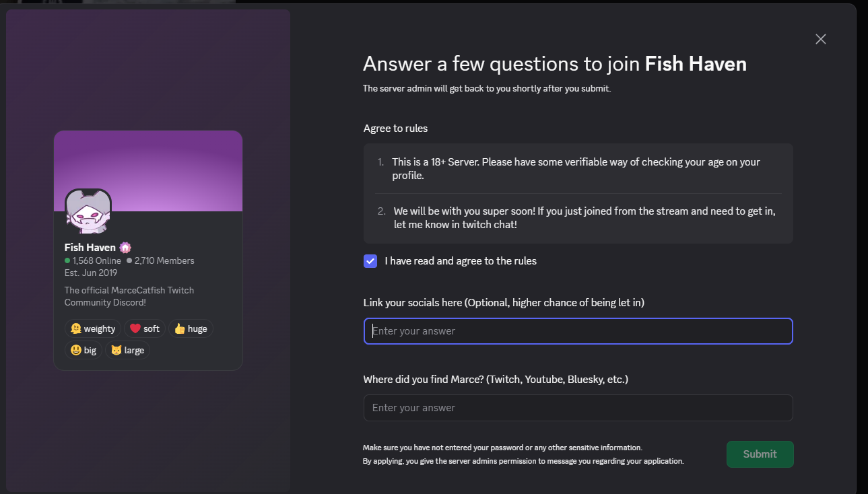Viewport: 868px width, 494px height.
Task: Select the large cat tag
Action: 127,350
